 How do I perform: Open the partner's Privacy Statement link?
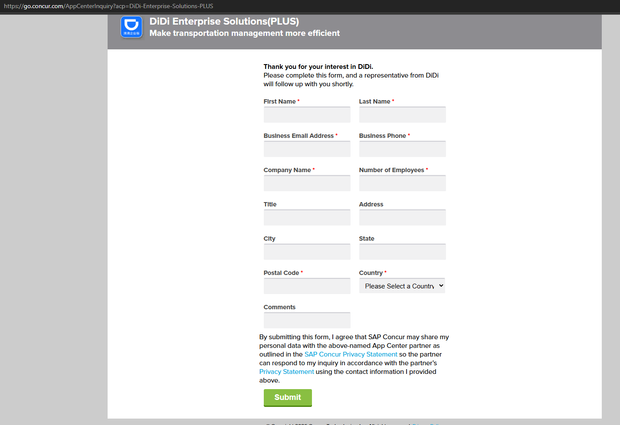(x=287, y=372)
